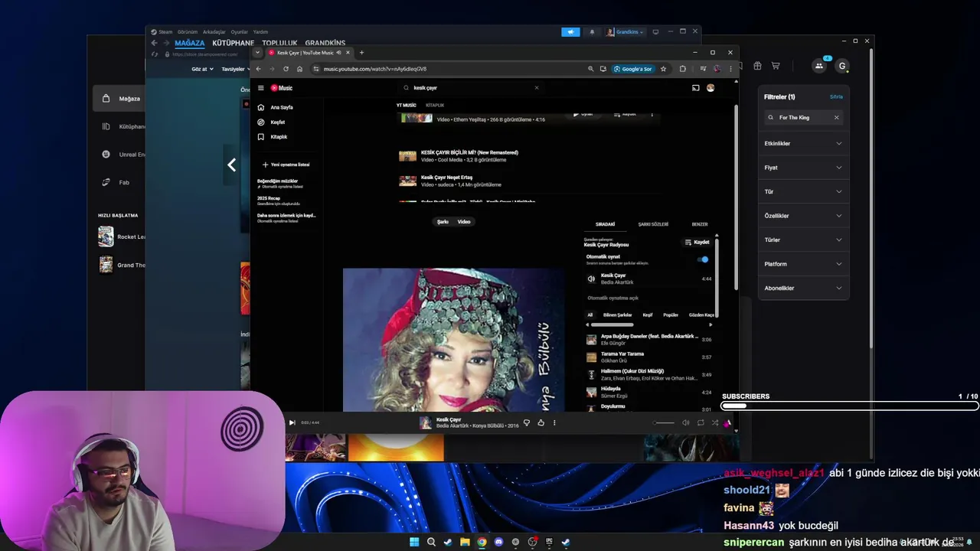The width and height of the screenshot is (980, 551).
Task: Select Bilinen Şarkılar filter chip
Action: [x=618, y=315]
